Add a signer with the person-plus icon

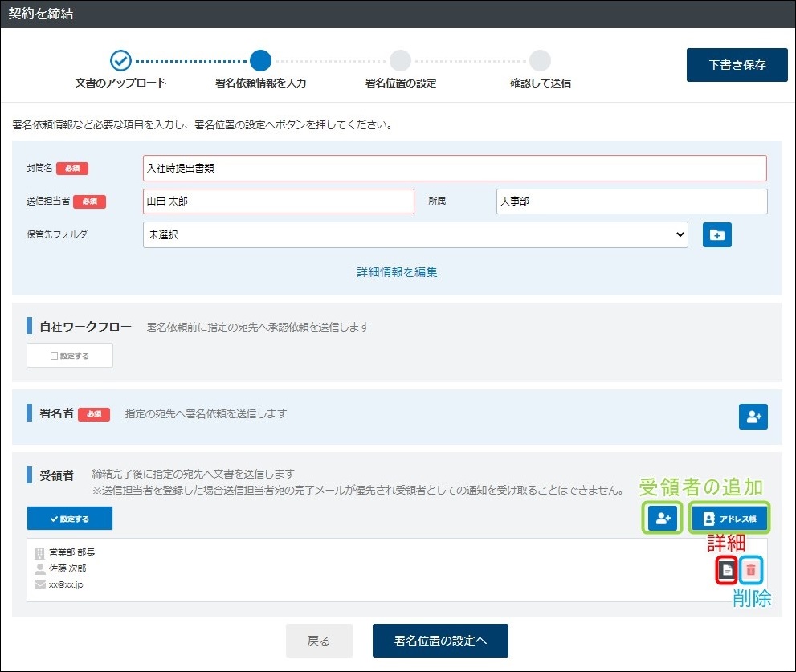coord(753,417)
